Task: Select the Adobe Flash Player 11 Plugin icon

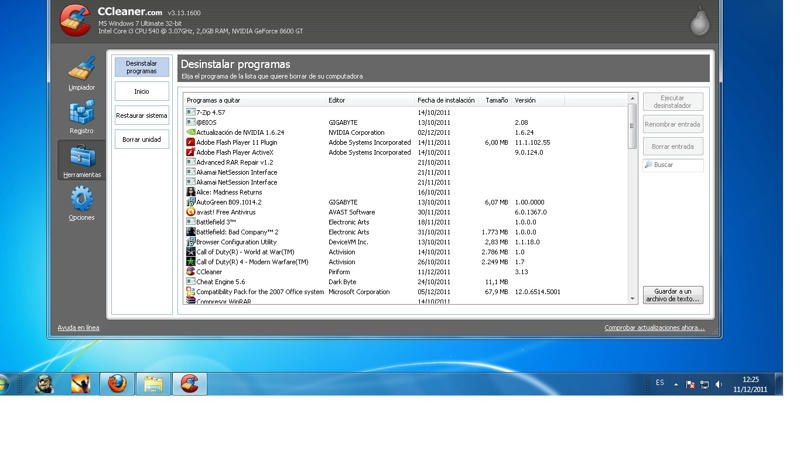Action: (190, 142)
